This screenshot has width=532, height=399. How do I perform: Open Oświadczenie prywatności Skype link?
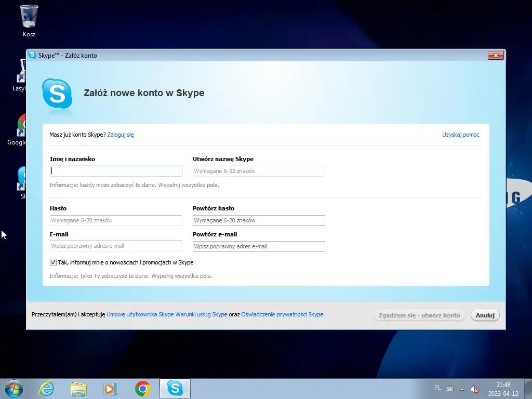click(x=282, y=314)
